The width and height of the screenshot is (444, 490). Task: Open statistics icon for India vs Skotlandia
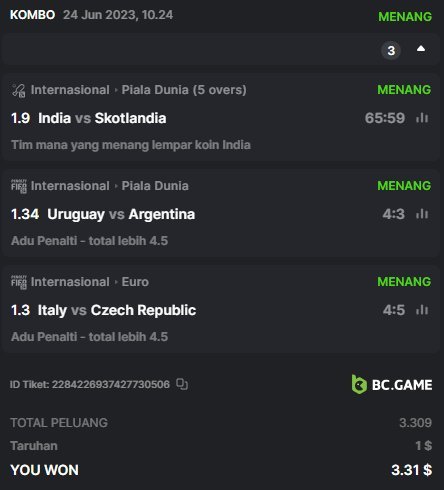(x=422, y=118)
